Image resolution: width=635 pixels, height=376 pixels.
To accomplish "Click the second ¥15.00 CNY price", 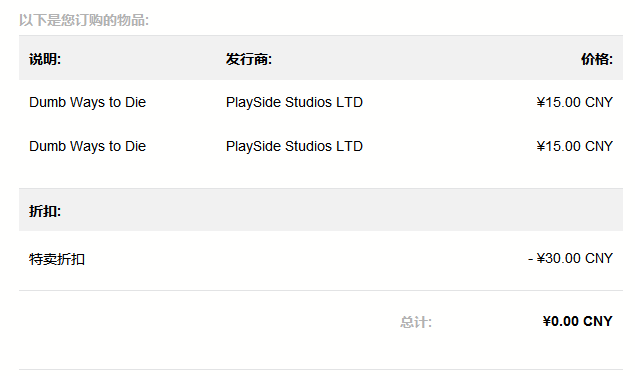I will click(575, 146).
